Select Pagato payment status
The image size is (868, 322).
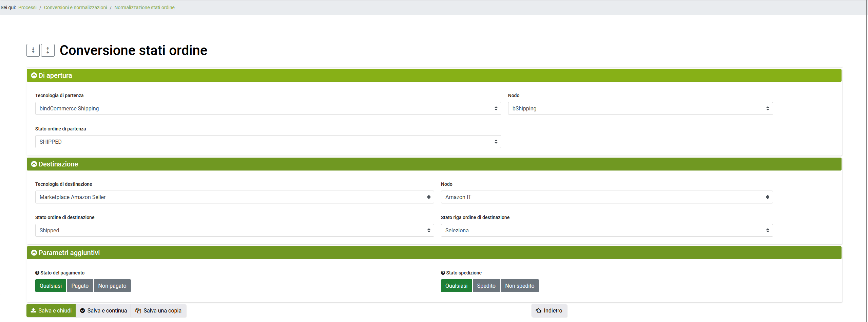click(x=80, y=286)
